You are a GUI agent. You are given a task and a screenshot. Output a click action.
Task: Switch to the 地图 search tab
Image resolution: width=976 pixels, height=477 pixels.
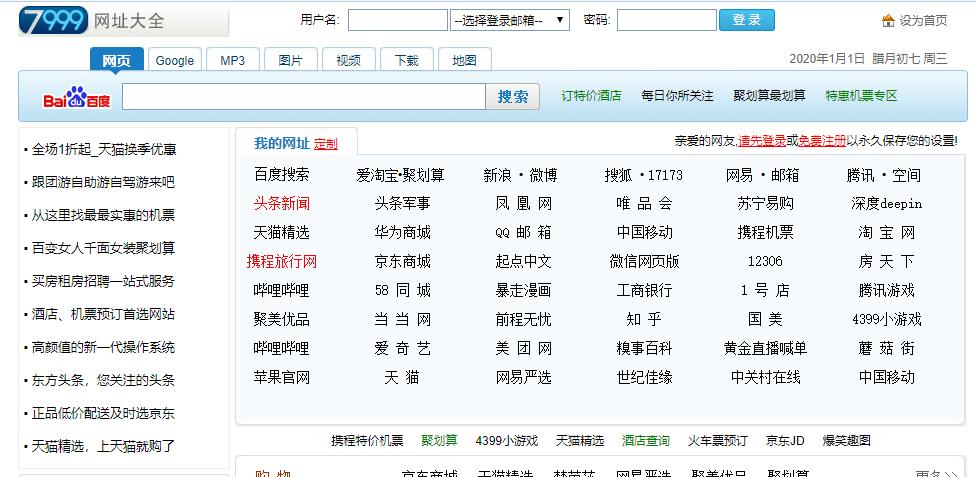(464, 60)
